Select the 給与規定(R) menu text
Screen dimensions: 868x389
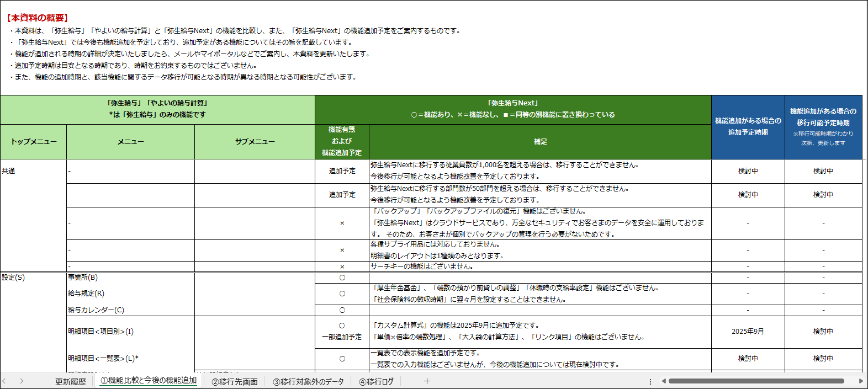pyautogui.click(x=86, y=294)
